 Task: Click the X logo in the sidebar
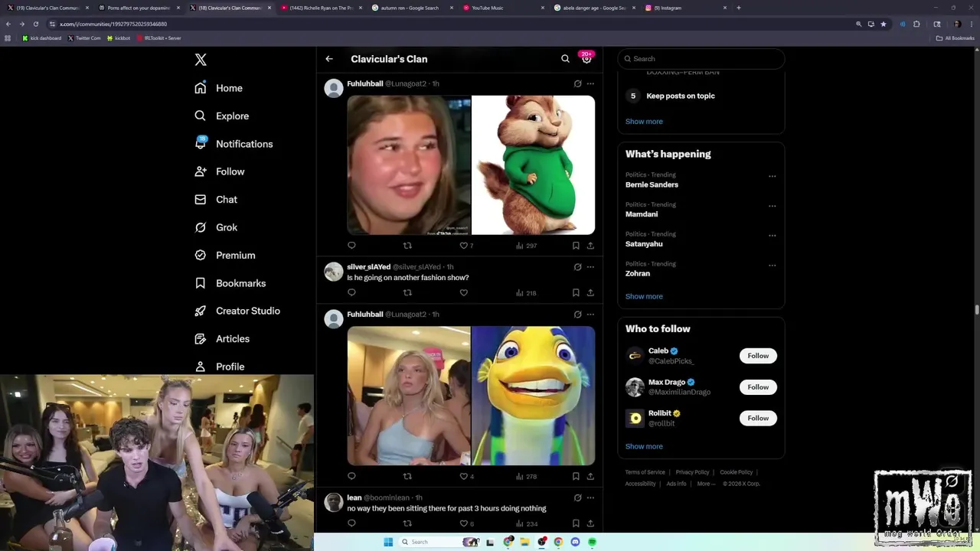[x=201, y=60]
